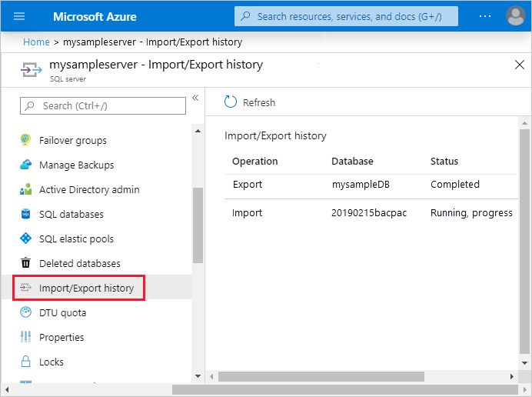Click the SQL databases icon
The width and height of the screenshot is (532, 397).
[25, 214]
